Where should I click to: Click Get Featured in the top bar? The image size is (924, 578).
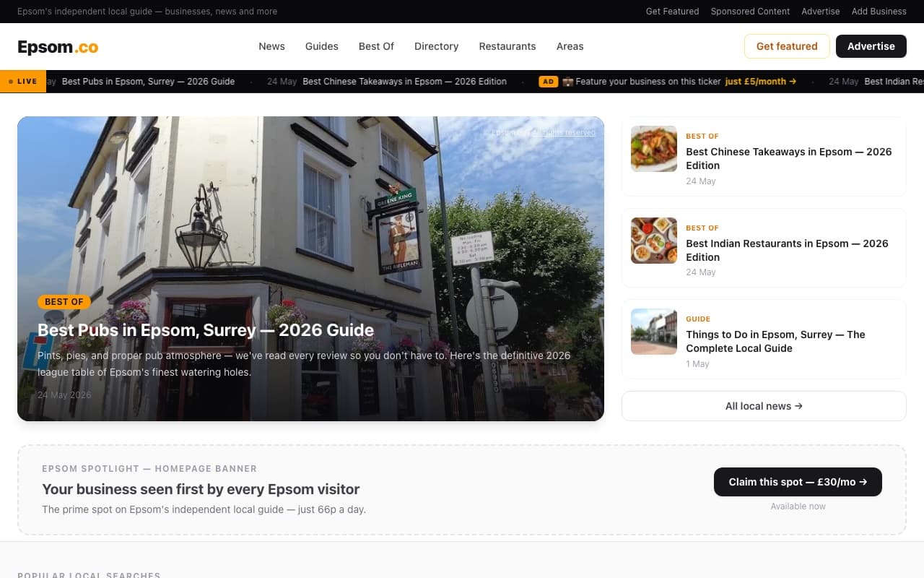pyautogui.click(x=672, y=12)
